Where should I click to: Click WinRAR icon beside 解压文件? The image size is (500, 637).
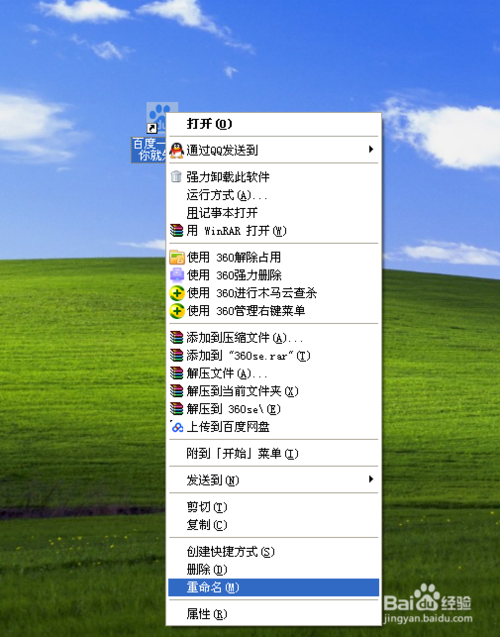[177, 373]
